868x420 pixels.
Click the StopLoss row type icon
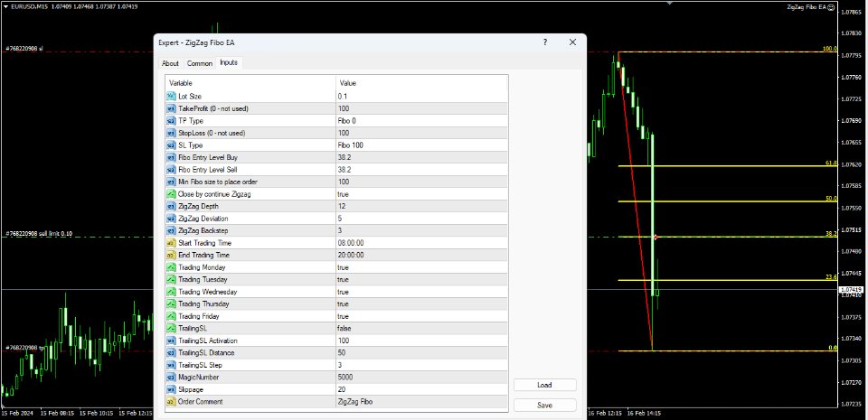coord(171,133)
